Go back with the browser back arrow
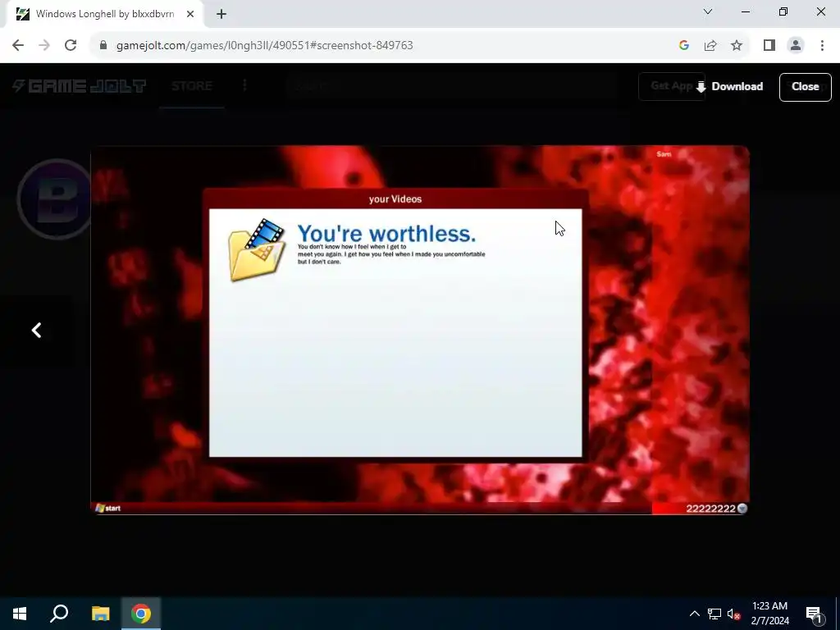Viewport: 840px width, 630px height. pos(18,46)
